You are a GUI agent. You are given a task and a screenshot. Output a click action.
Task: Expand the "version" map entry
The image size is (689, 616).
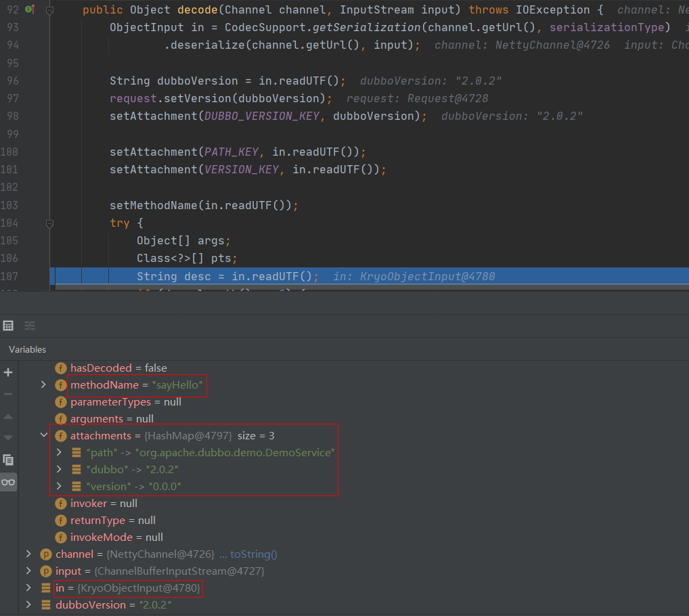[x=60, y=486]
